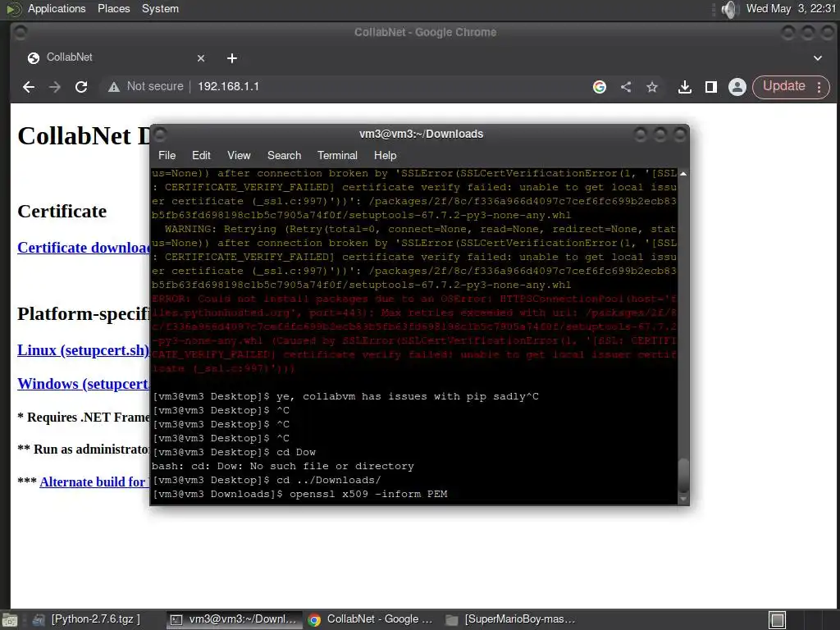840x630 pixels.
Task: Open the Terminal menu
Action: coord(337,155)
